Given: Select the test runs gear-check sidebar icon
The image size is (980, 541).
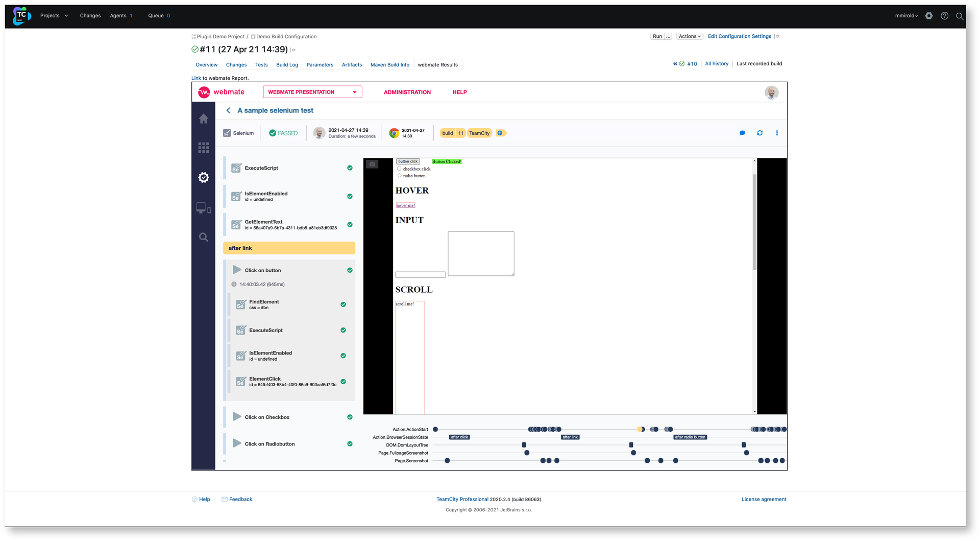Looking at the screenshot, I should pos(204,177).
